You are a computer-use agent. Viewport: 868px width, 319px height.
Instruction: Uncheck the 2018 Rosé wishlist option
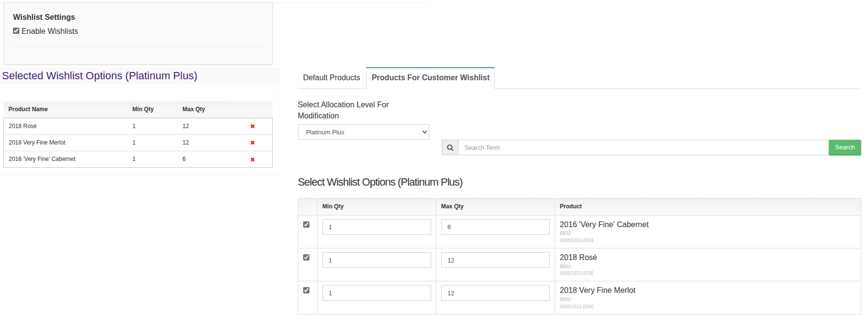pyautogui.click(x=307, y=258)
